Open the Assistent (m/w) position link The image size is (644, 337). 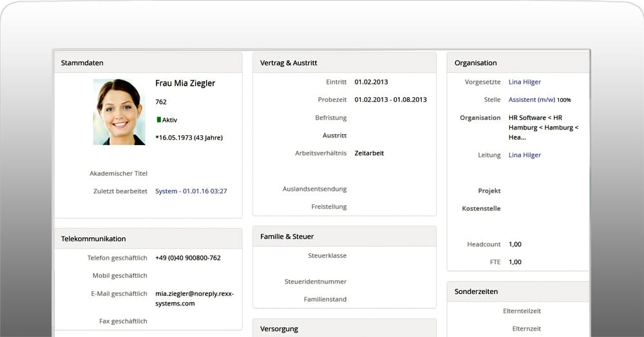(x=531, y=99)
